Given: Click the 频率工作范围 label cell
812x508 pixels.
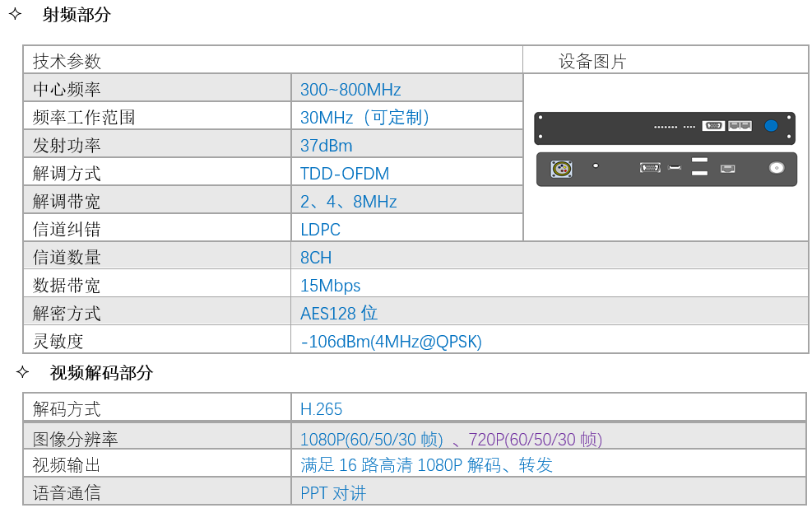Looking at the screenshot, I should (x=157, y=116).
